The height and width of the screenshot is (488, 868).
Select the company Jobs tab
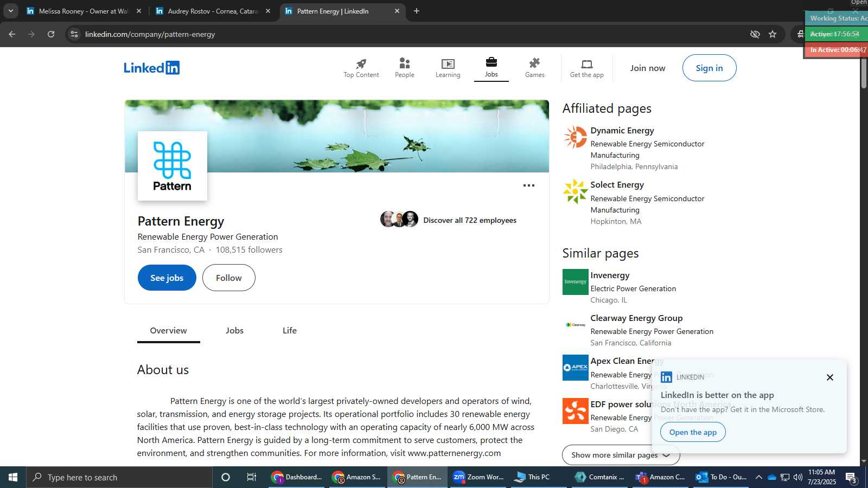(x=234, y=331)
